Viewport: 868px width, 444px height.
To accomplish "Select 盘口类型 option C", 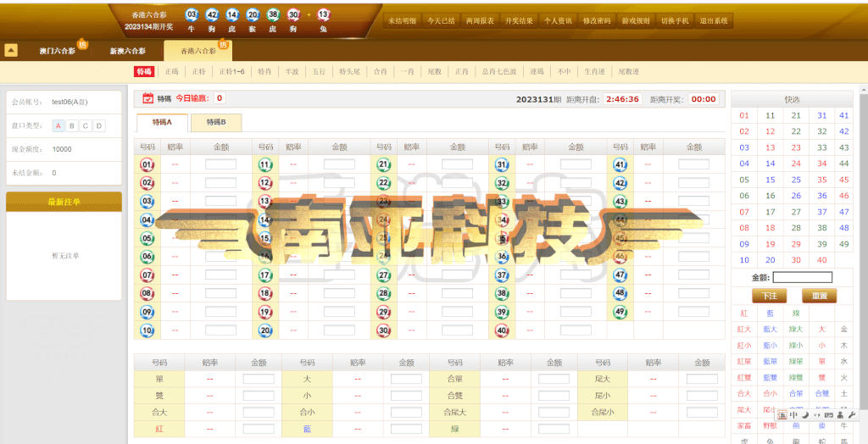I will [86, 125].
